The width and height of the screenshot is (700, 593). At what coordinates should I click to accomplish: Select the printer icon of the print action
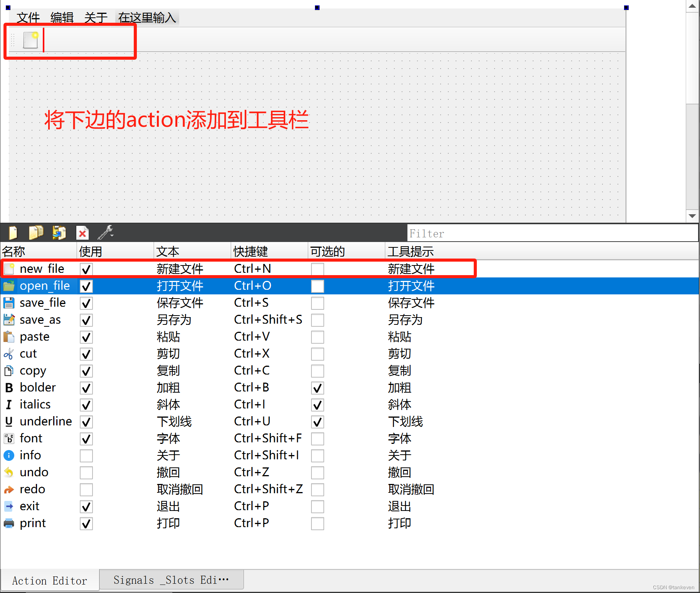[x=8, y=523]
